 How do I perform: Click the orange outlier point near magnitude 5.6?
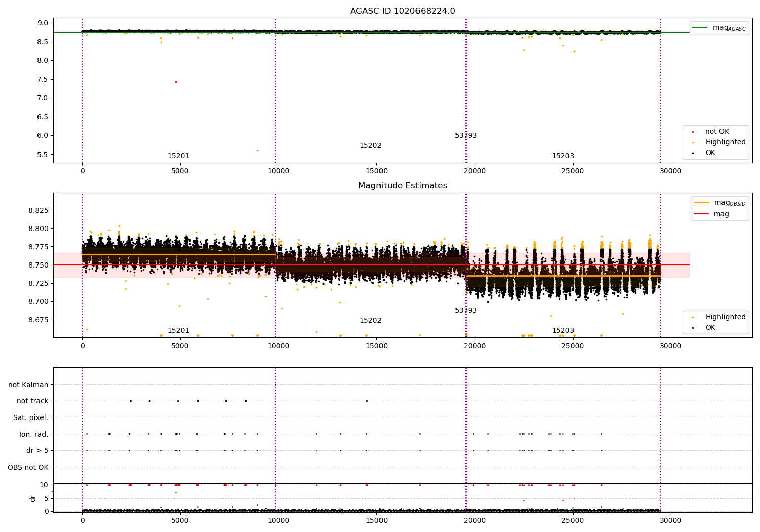257,150
